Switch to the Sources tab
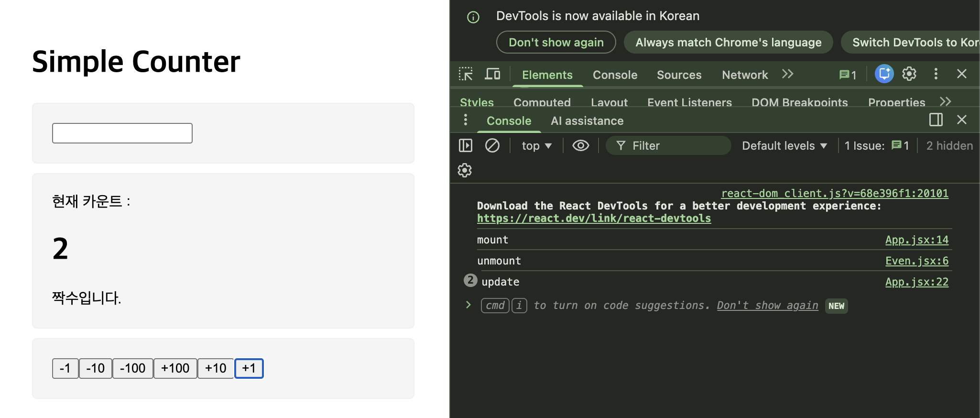Image resolution: width=980 pixels, height=418 pixels. click(x=679, y=75)
